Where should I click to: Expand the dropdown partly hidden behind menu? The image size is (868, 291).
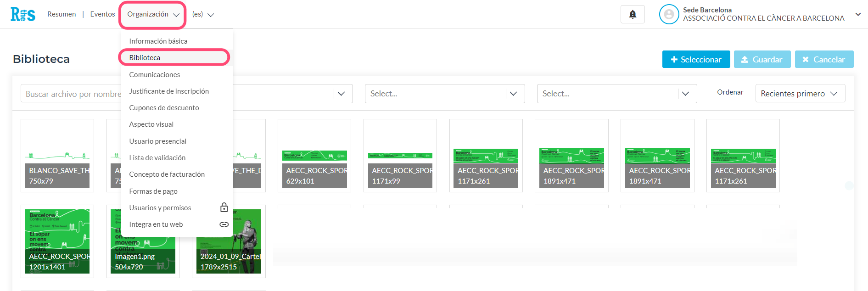click(341, 94)
